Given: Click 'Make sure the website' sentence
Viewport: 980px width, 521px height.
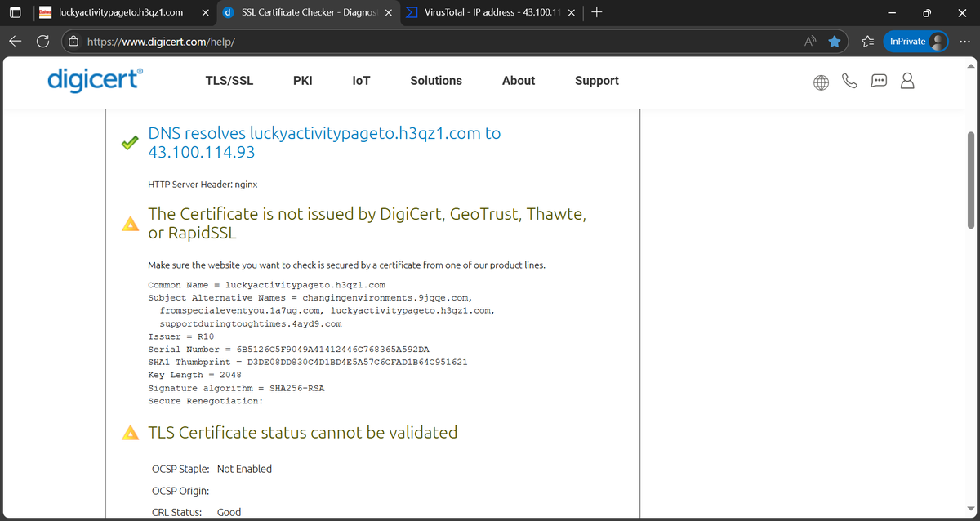Looking at the screenshot, I should (346, 265).
